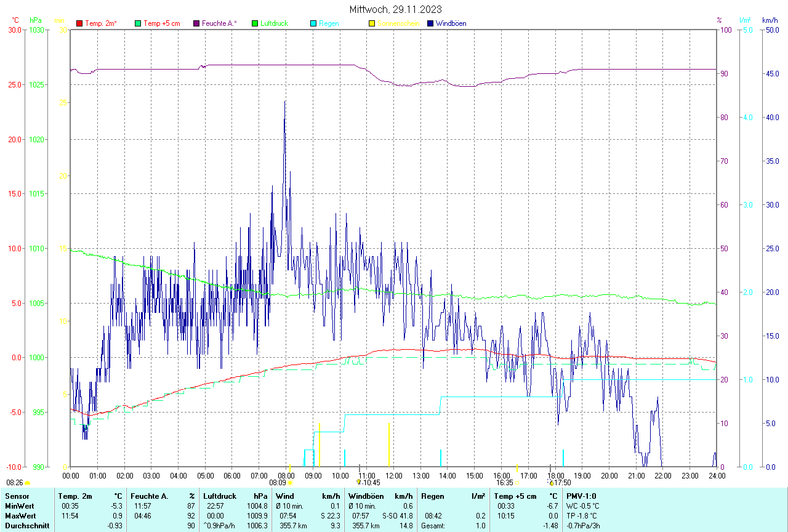
Task: Select the 'Regen' legend label
Action: (x=329, y=23)
